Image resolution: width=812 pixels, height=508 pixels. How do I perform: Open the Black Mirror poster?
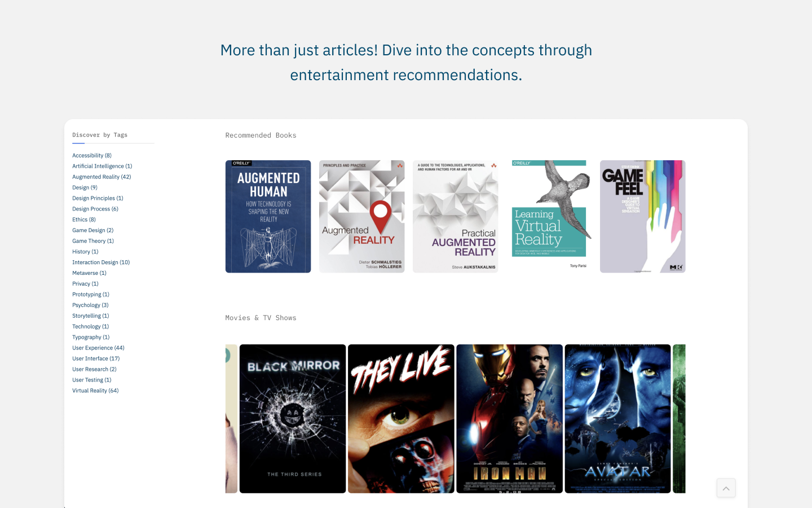tap(293, 419)
